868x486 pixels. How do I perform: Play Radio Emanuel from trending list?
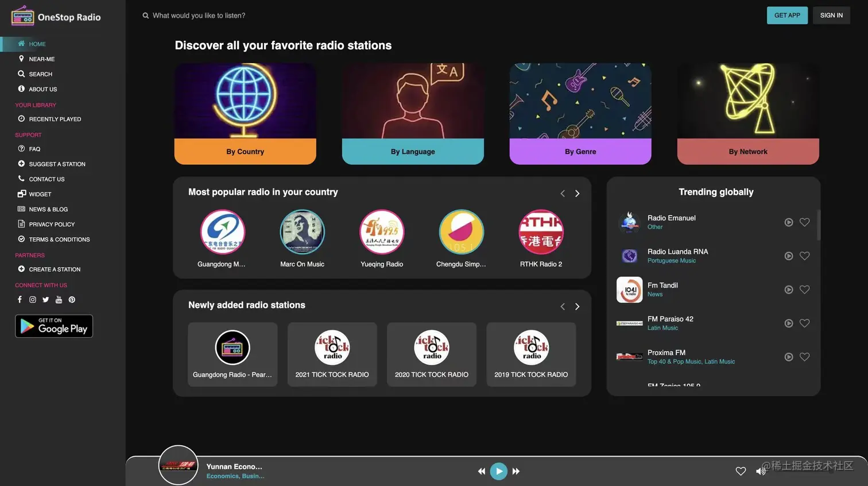point(789,222)
